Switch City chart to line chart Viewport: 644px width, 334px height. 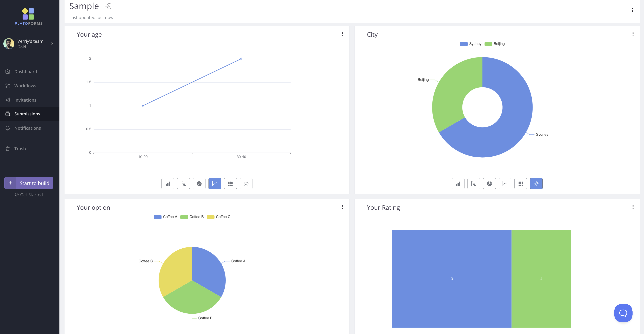(x=505, y=183)
